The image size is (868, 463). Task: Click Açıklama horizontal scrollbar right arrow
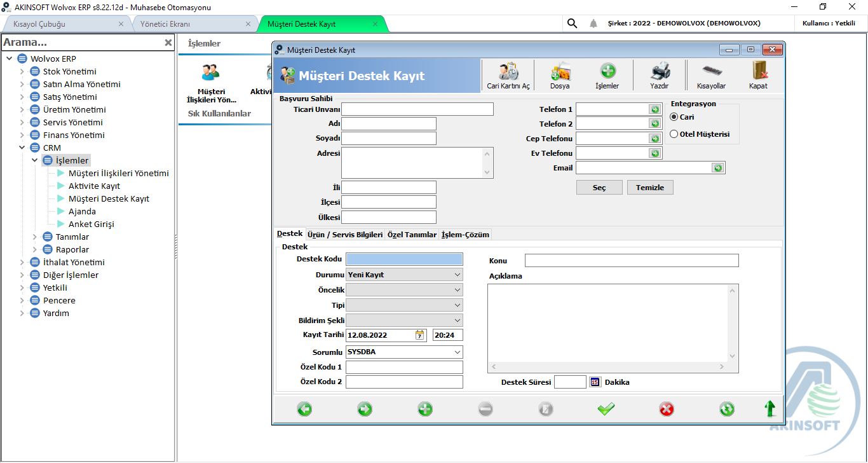coord(722,367)
